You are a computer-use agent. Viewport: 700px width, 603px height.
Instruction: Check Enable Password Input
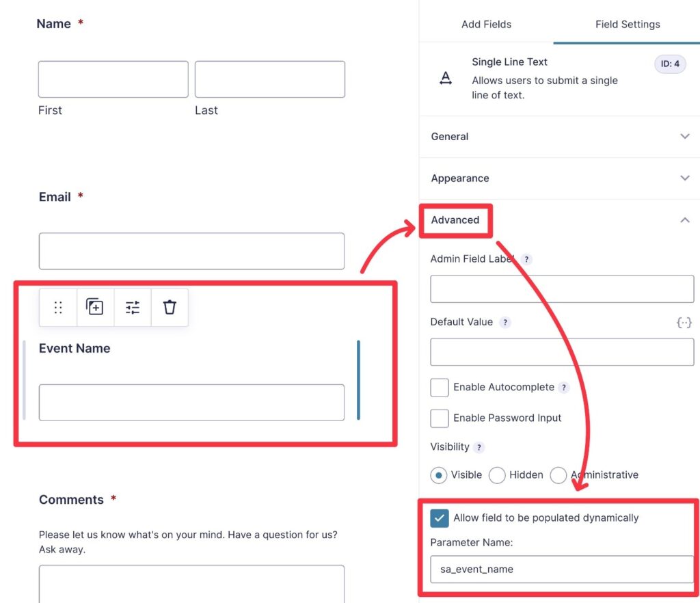(439, 418)
